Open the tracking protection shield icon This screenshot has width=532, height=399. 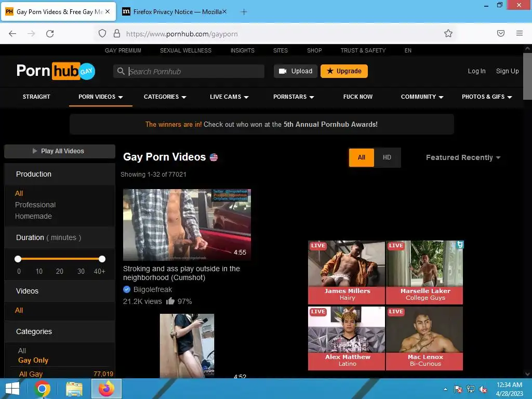[x=102, y=33]
